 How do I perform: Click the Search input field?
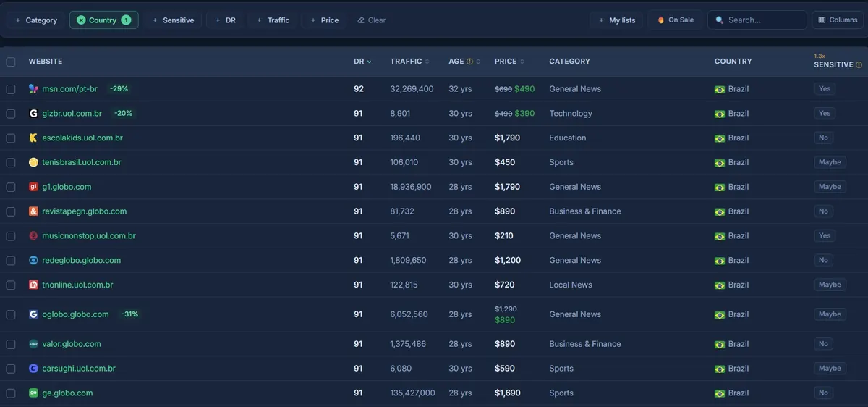(x=757, y=20)
